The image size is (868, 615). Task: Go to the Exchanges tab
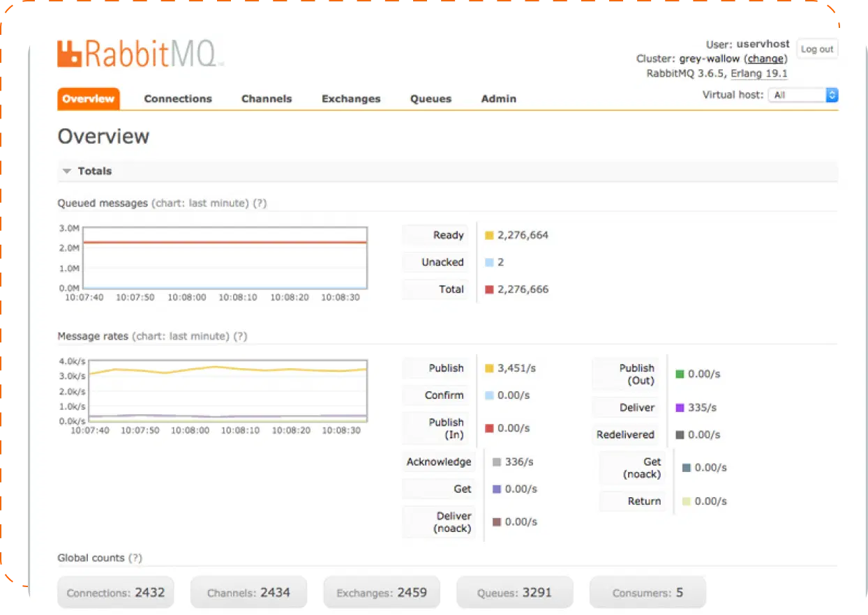[x=351, y=99]
